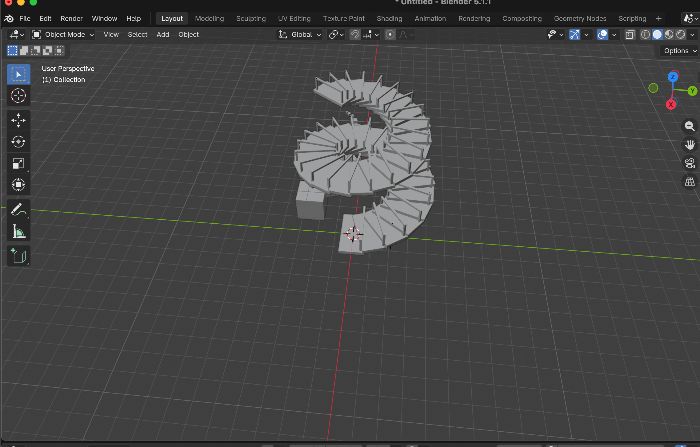Set selection mode to intersect selection
The width and height of the screenshot is (700, 447).
click(x=59, y=51)
